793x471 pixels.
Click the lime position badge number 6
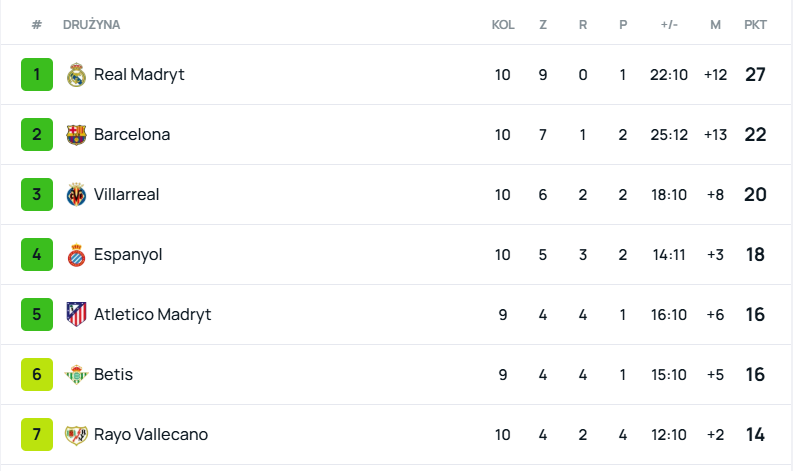pyautogui.click(x=37, y=375)
